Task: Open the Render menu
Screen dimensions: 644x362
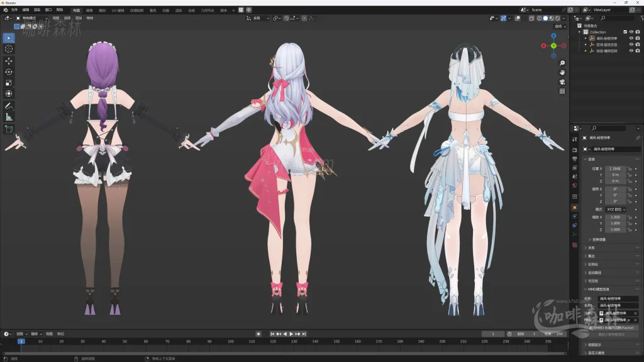Action: 37,10
